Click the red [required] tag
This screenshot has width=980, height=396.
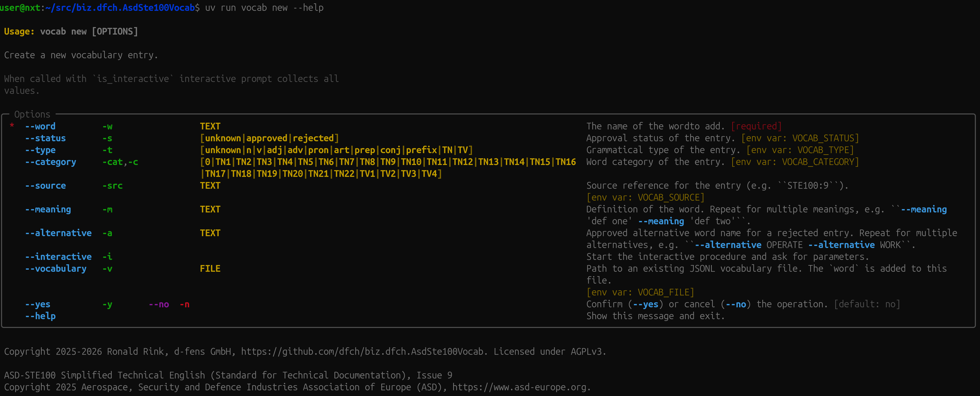[756, 126]
